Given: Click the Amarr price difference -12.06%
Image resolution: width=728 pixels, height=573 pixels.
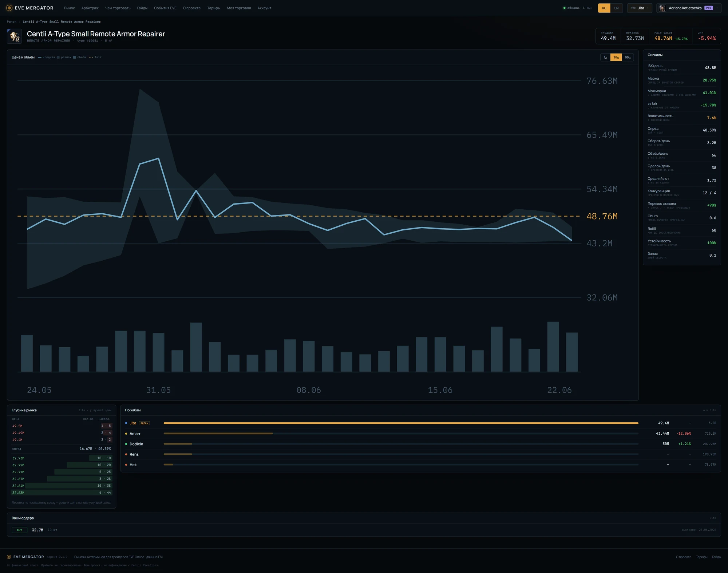Looking at the screenshot, I should point(684,434).
